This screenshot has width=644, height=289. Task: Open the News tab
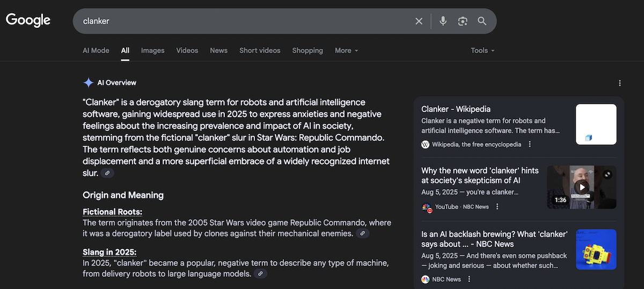pyautogui.click(x=218, y=50)
